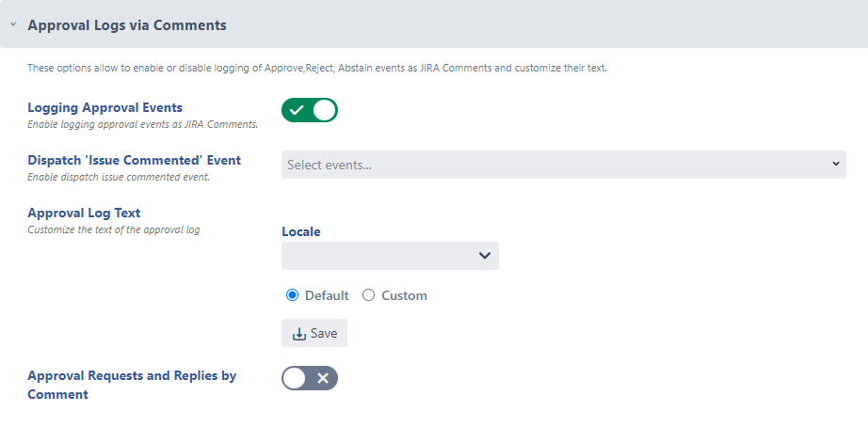Select the Default radio button
This screenshot has height=427, width=868.
click(x=293, y=295)
